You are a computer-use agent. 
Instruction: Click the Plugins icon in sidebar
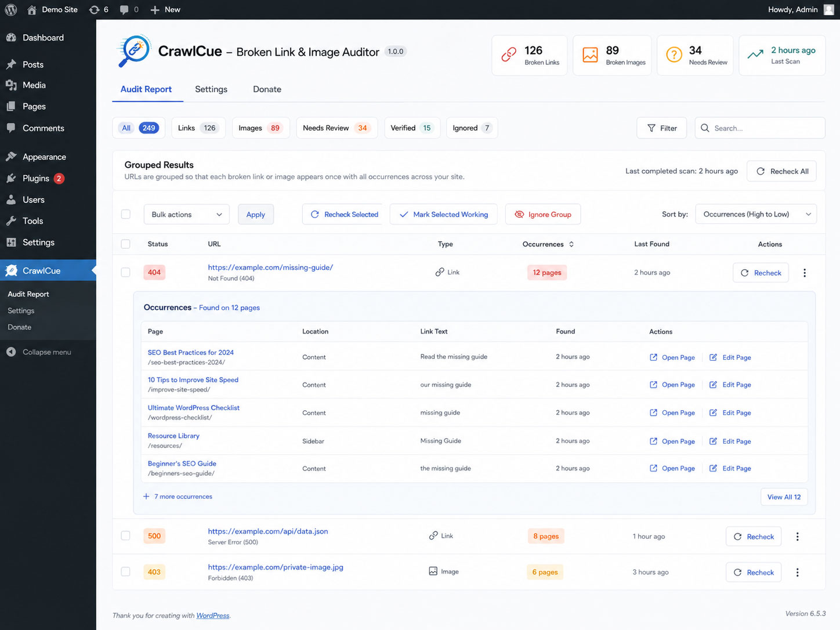pyautogui.click(x=11, y=178)
